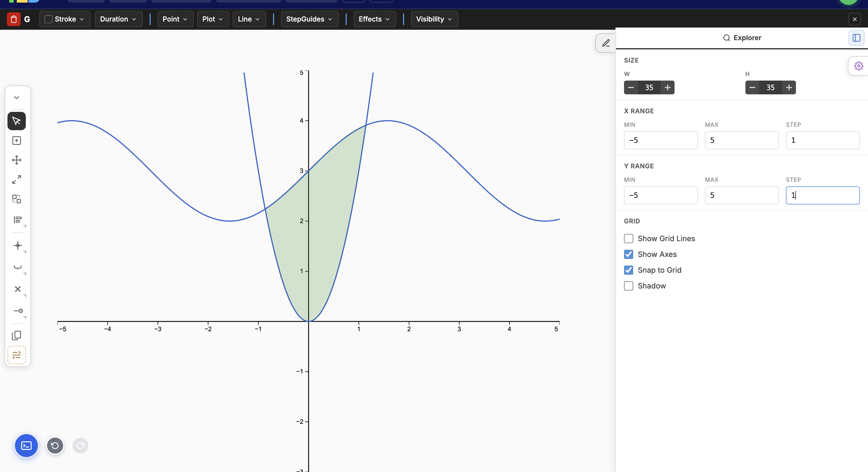Image resolution: width=868 pixels, height=472 pixels.
Task: Increase the height H value
Action: coord(789,87)
